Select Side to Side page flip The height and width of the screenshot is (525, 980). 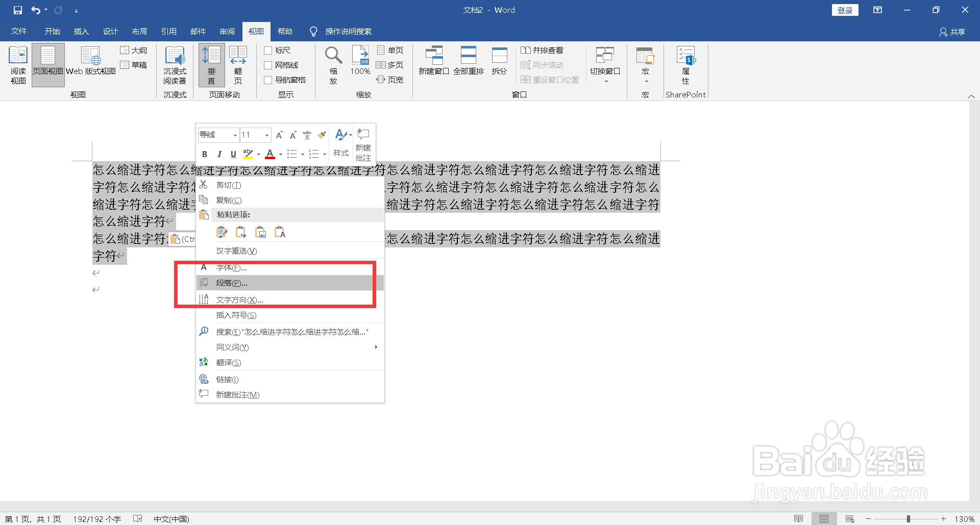238,65
